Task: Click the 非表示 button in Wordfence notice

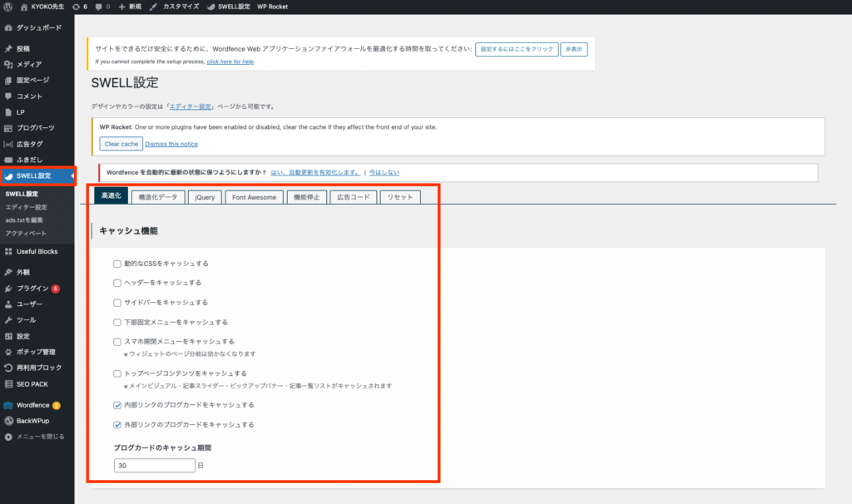Action: (574, 49)
